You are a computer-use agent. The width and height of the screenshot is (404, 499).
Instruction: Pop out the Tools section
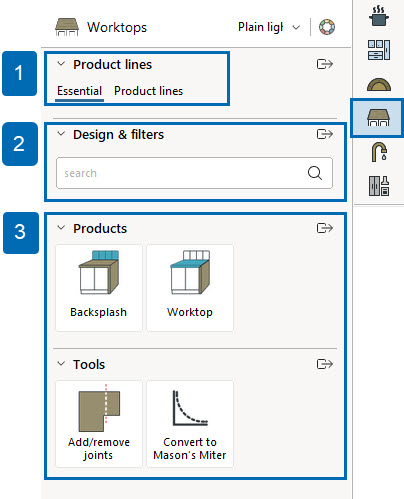325,364
